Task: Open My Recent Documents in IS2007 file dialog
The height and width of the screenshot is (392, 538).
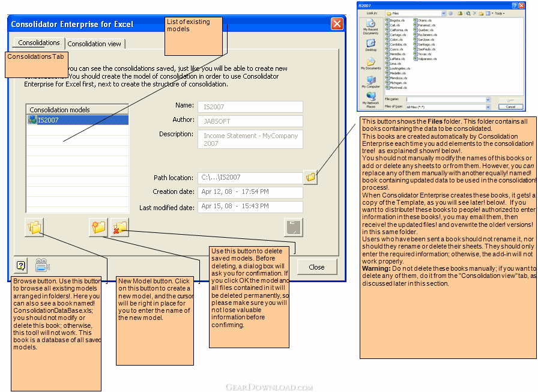Action: click(x=370, y=26)
